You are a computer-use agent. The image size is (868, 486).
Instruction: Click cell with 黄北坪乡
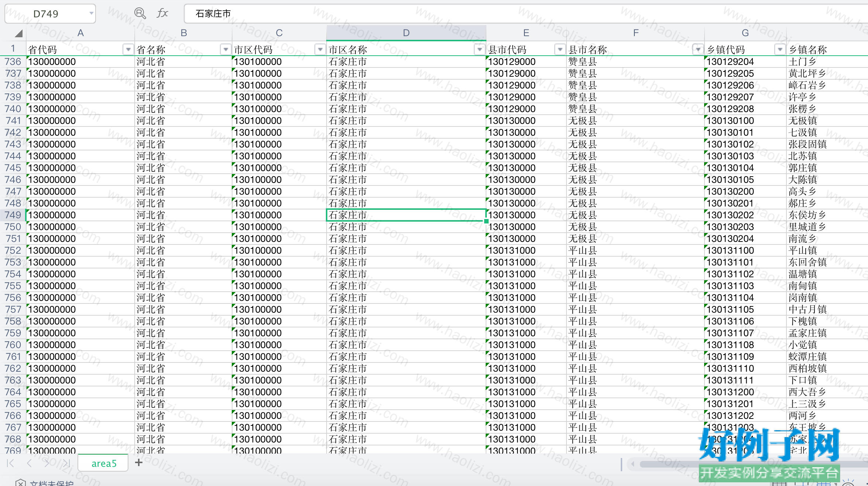(x=827, y=73)
